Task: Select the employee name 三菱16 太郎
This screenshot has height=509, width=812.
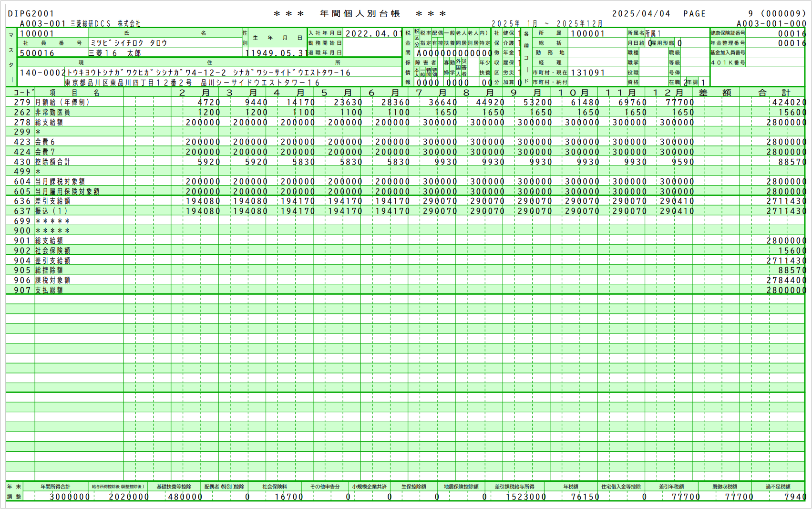Action: point(114,53)
